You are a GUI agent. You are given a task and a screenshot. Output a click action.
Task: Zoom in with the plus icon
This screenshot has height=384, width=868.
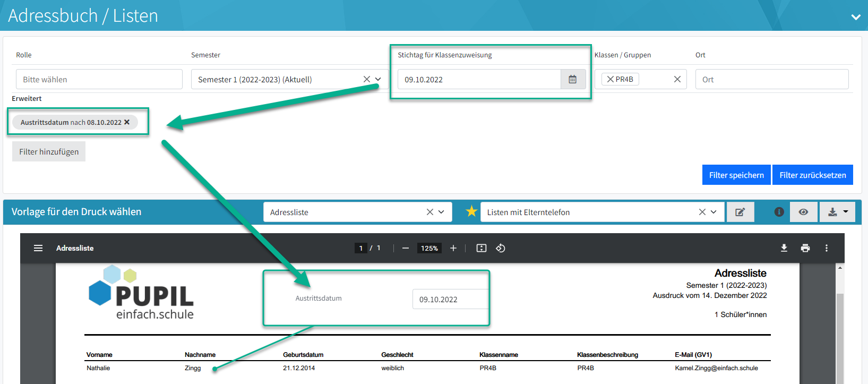click(453, 248)
